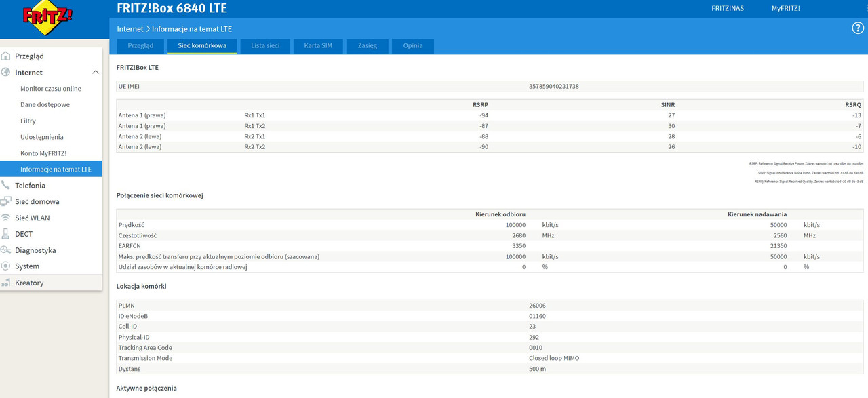Click the Telefonia phone icon

pos(6,185)
